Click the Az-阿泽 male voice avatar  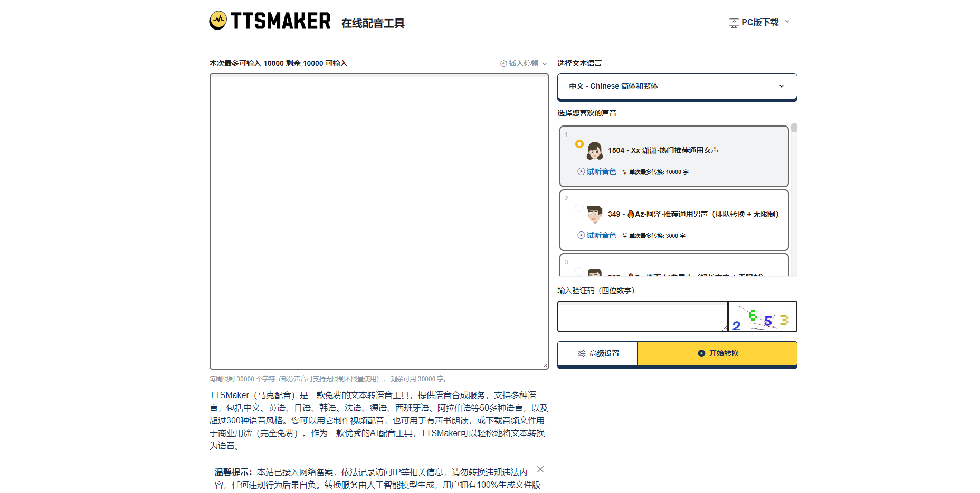click(595, 214)
